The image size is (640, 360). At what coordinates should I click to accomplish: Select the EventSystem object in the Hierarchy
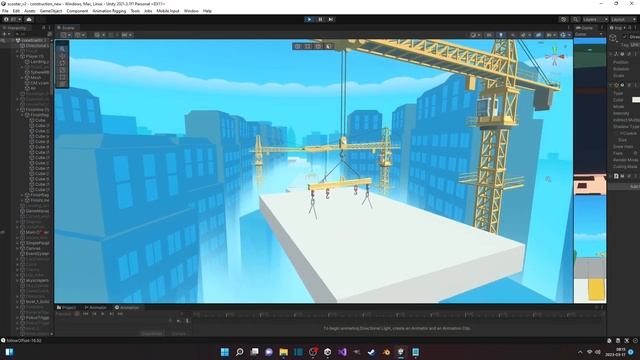[x=37, y=253]
